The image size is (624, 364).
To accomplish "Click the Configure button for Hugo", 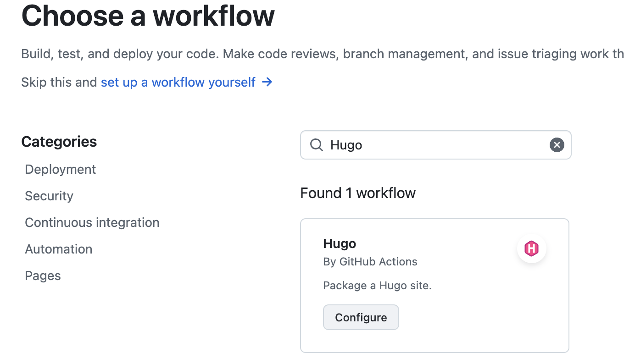I will click(x=361, y=317).
